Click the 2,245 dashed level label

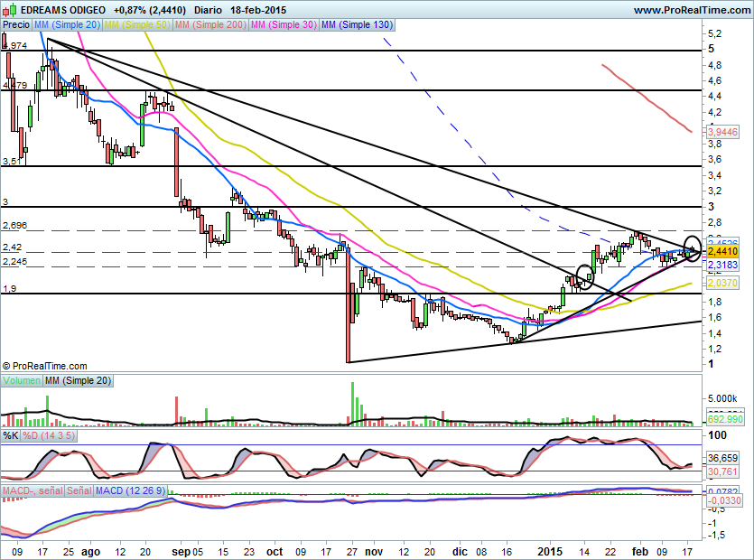click(15, 262)
